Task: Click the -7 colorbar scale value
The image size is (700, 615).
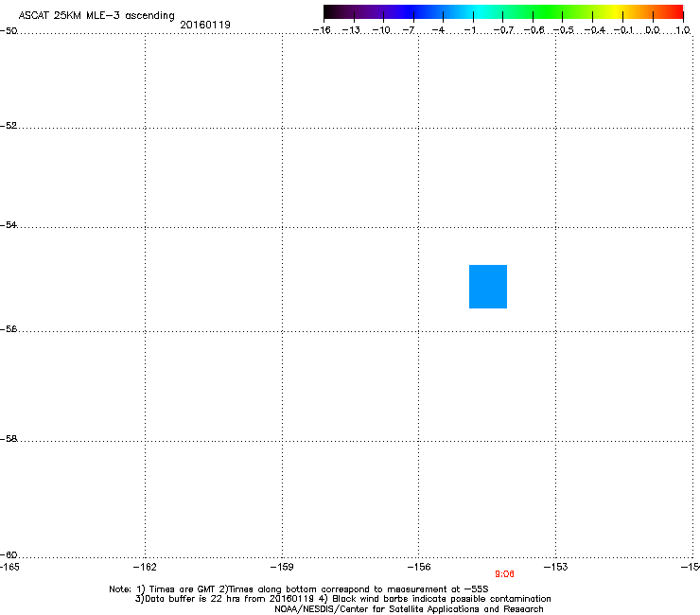Action: point(409,30)
